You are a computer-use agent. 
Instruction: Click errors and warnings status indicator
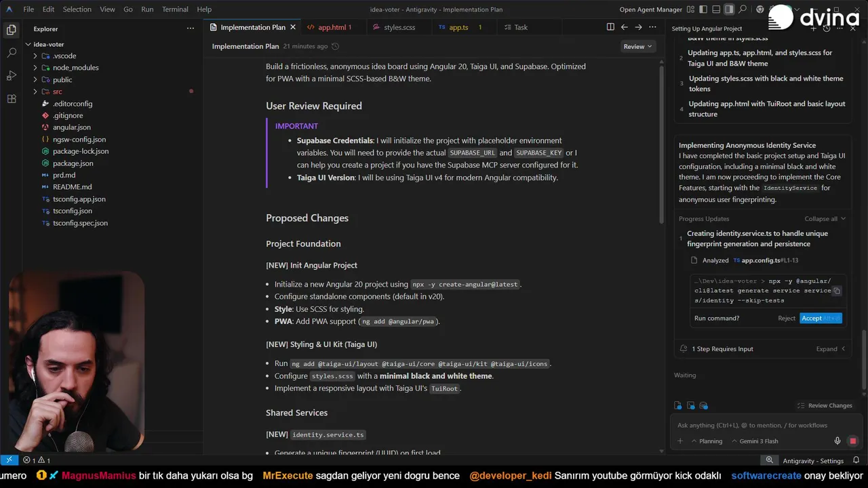[37, 460]
